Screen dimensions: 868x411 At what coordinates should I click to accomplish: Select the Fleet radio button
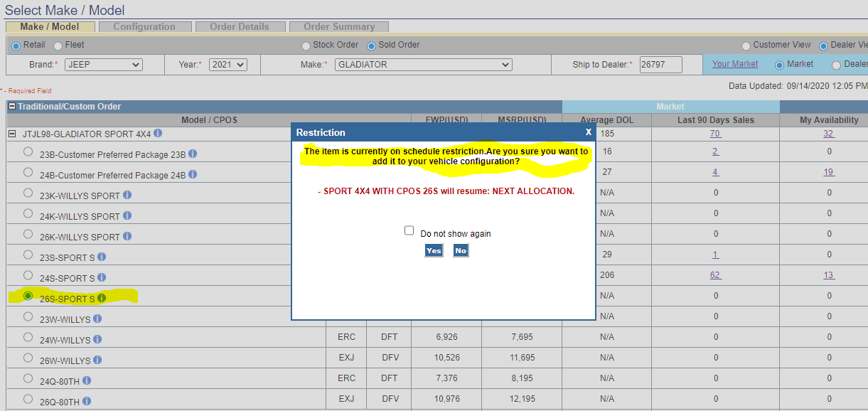tap(58, 46)
